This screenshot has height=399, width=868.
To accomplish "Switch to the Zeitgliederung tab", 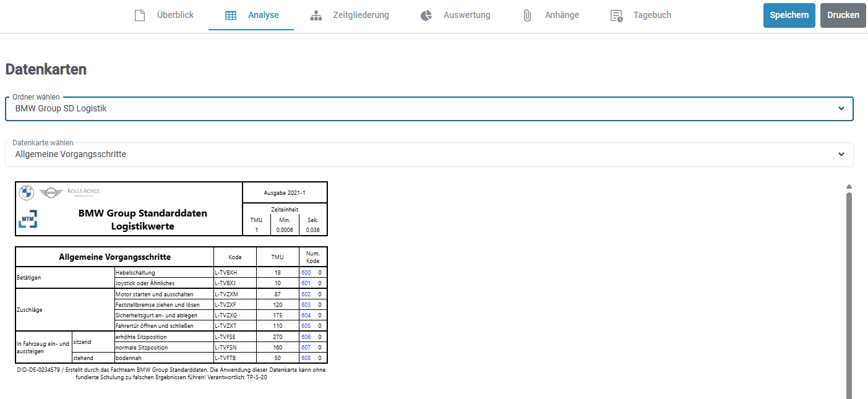I will [x=351, y=15].
